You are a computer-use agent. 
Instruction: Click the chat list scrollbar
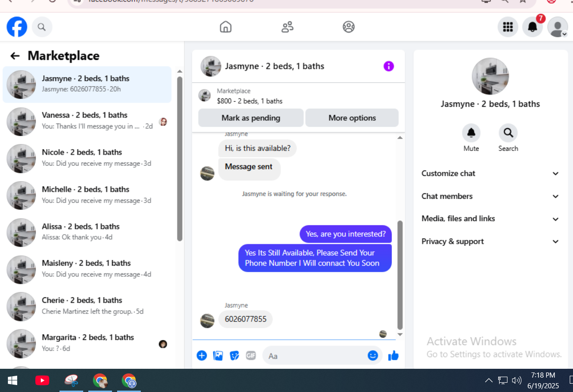[x=180, y=159]
